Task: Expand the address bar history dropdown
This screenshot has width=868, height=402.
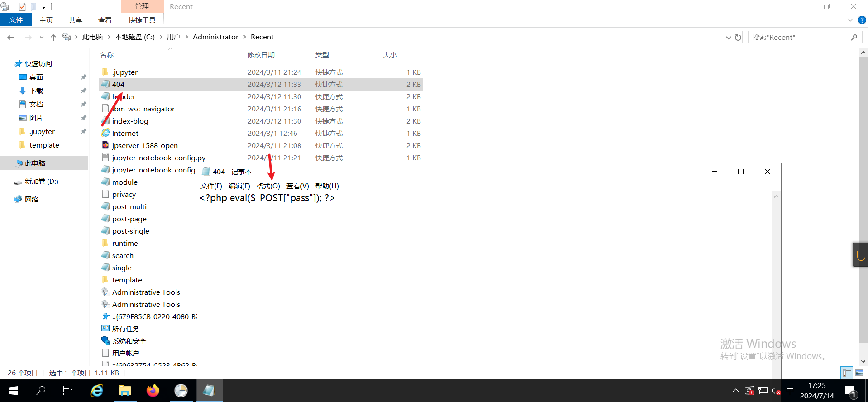Action: pos(728,38)
